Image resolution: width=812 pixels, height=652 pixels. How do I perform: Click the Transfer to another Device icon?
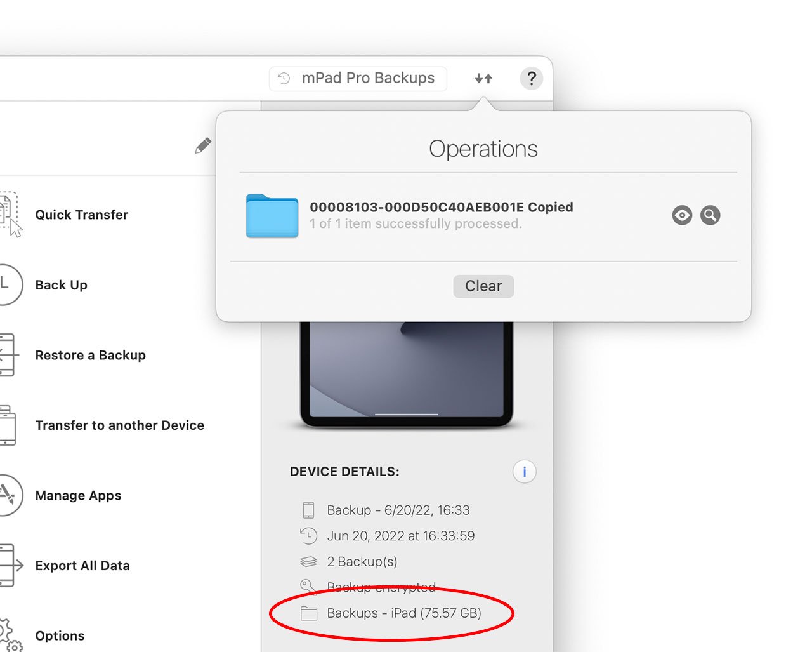(8, 425)
